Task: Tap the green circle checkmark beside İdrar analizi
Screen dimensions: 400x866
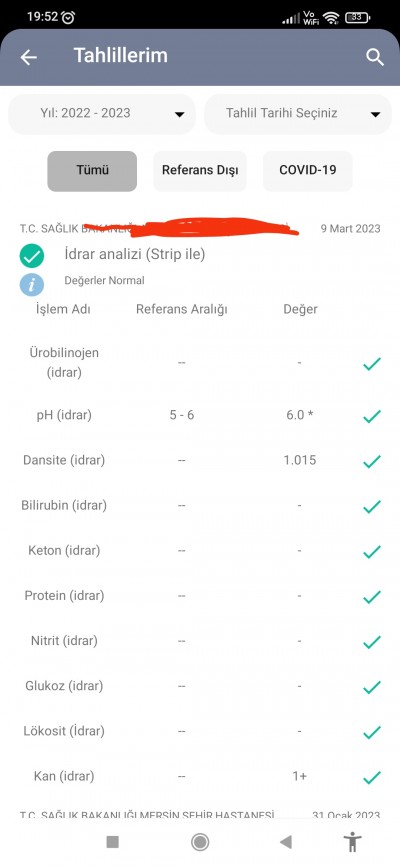Action: click(31, 256)
